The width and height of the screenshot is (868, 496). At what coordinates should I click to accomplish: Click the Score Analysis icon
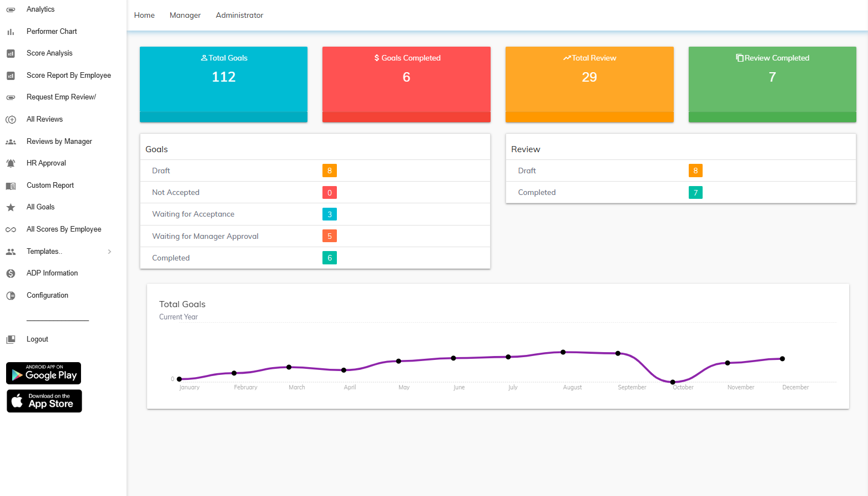(11, 53)
